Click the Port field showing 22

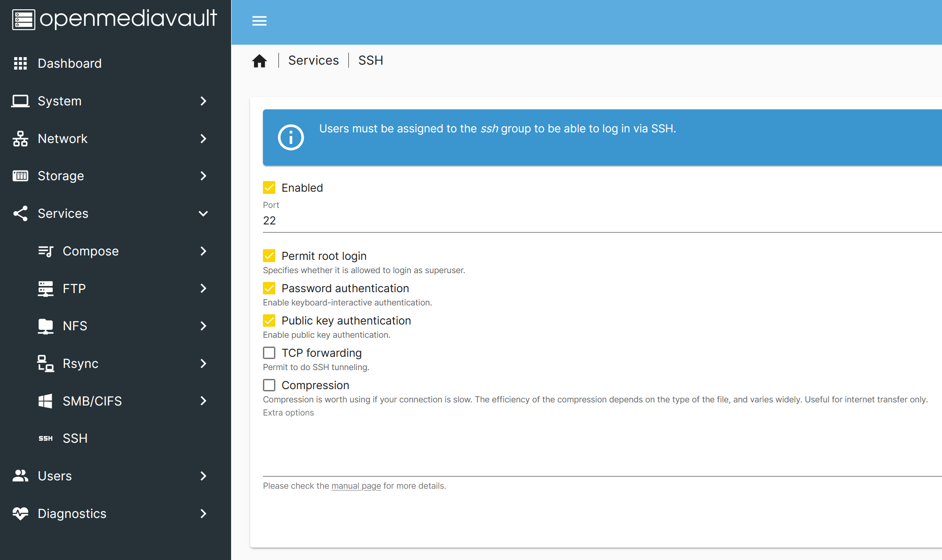pyautogui.click(x=602, y=220)
